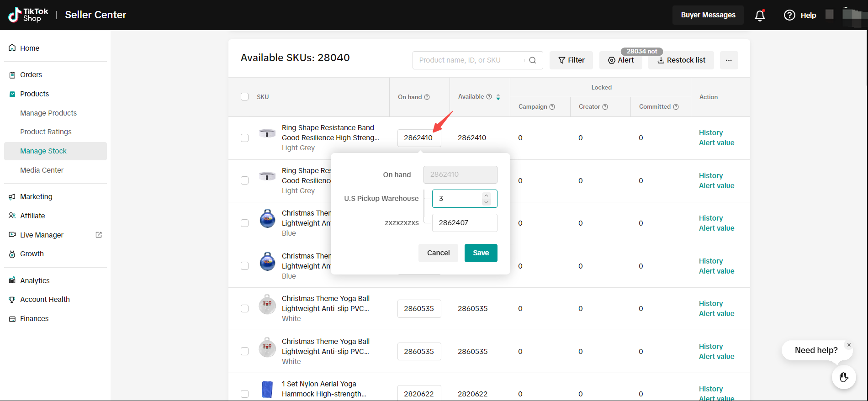Image resolution: width=868 pixels, height=401 pixels.
Task: Open the Filter options
Action: 571,60
